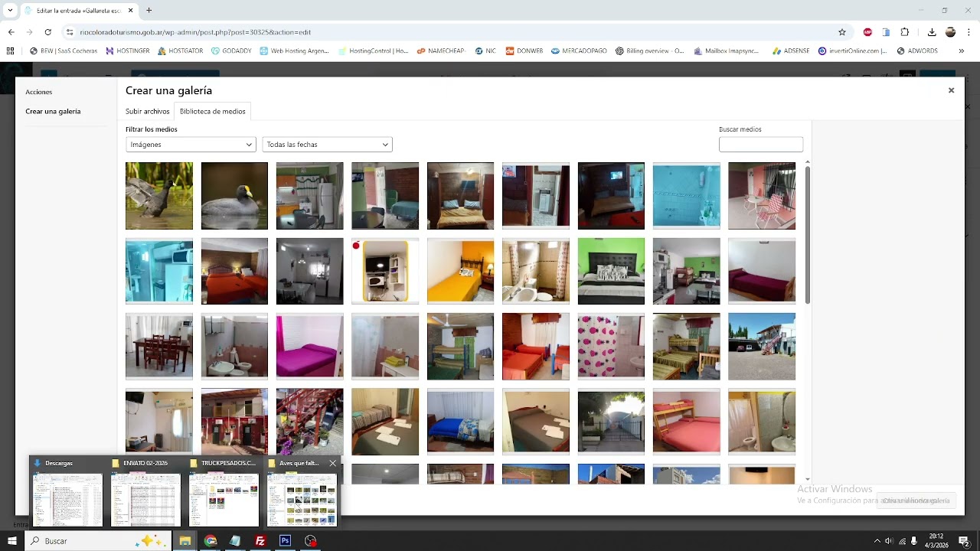Viewport: 980px width, 551px height.
Task: Select the red bunk bed thumbnail
Action: tap(686, 422)
